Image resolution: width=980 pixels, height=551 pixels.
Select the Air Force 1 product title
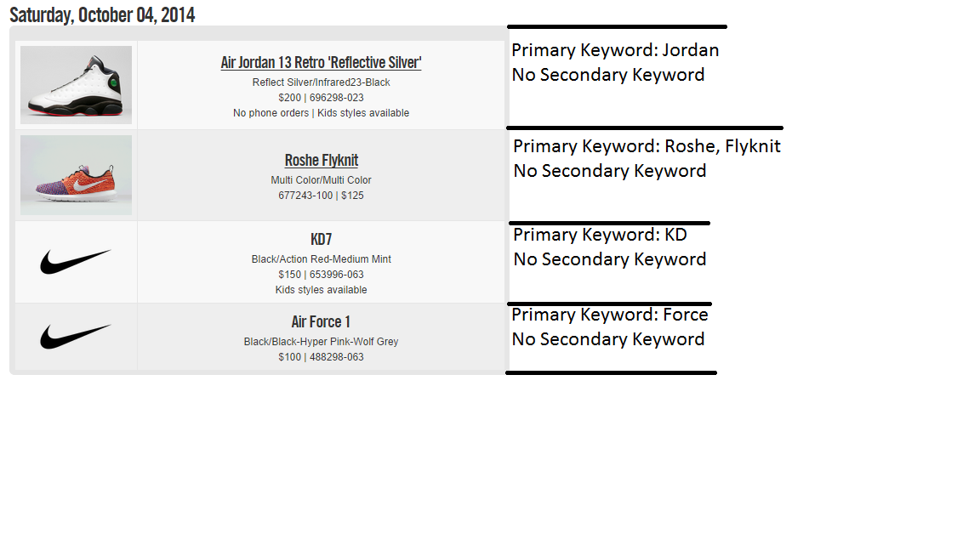[x=321, y=321]
